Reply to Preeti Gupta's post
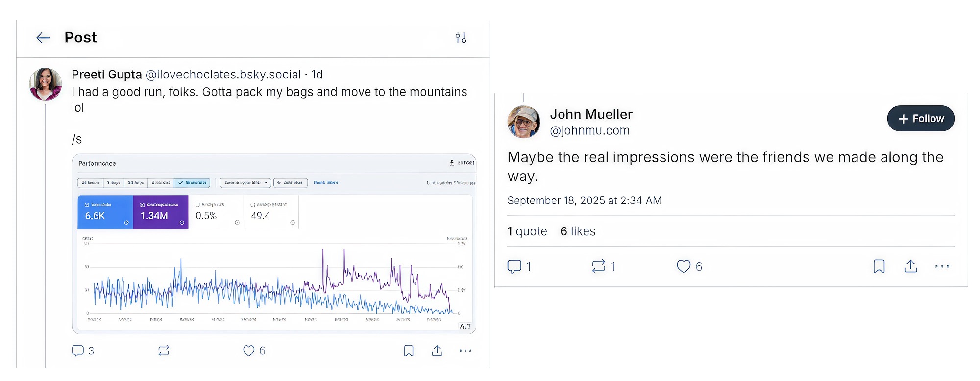Viewport: 980px width, 381px height. (x=78, y=351)
